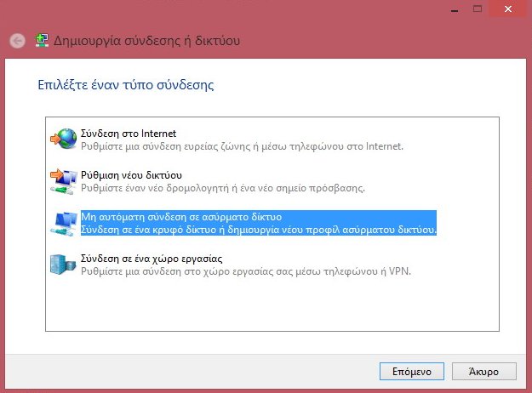The width and height of the screenshot is (532, 393).
Task: Click the Ρύθμιση νέου δικτύου computer icon
Action: (x=64, y=181)
